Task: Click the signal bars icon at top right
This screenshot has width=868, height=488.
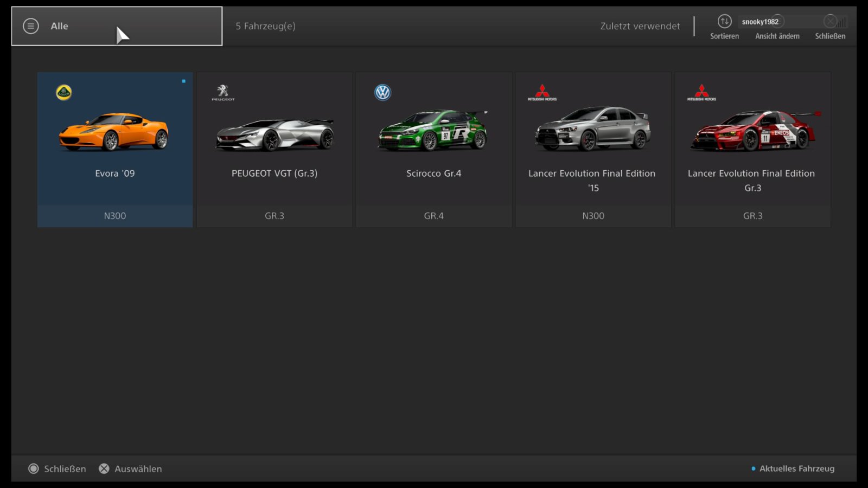Action: click(841, 22)
